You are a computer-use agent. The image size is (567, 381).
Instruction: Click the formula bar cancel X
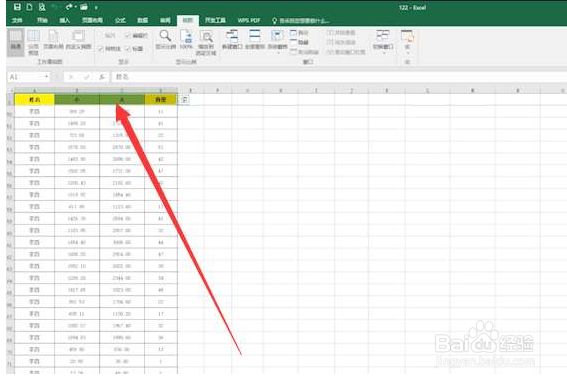(x=71, y=77)
